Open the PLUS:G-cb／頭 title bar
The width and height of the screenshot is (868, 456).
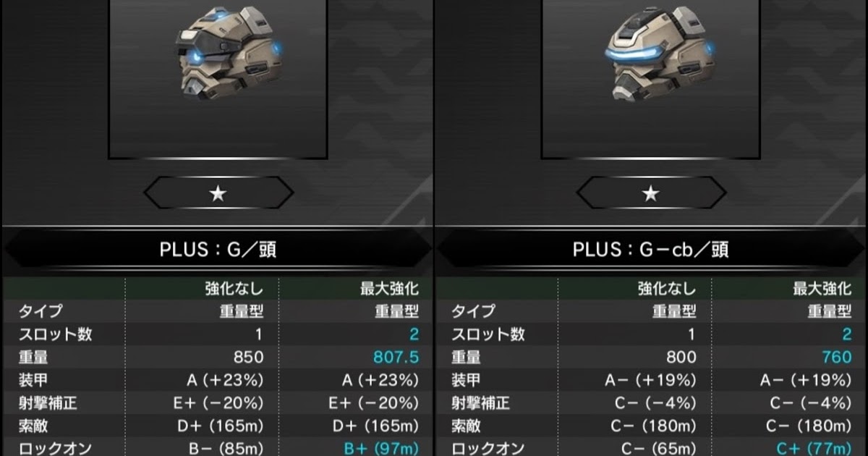(x=651, y=250)
